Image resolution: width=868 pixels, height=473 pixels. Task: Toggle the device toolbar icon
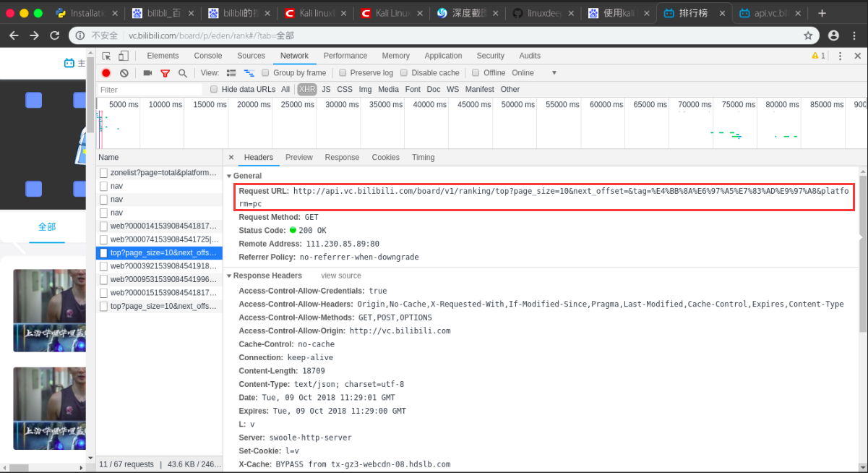pos(124,56)
